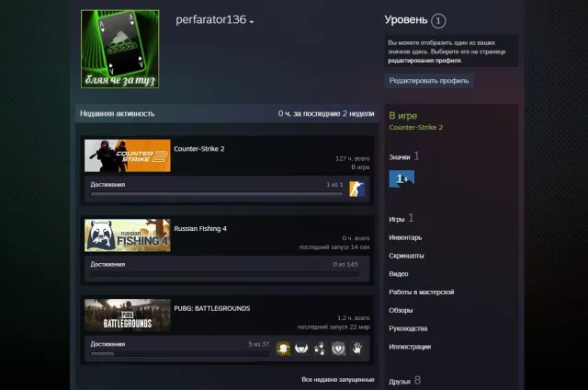
Task: Click the '127 ч. всего' playtime text
Action: [353, 158]
